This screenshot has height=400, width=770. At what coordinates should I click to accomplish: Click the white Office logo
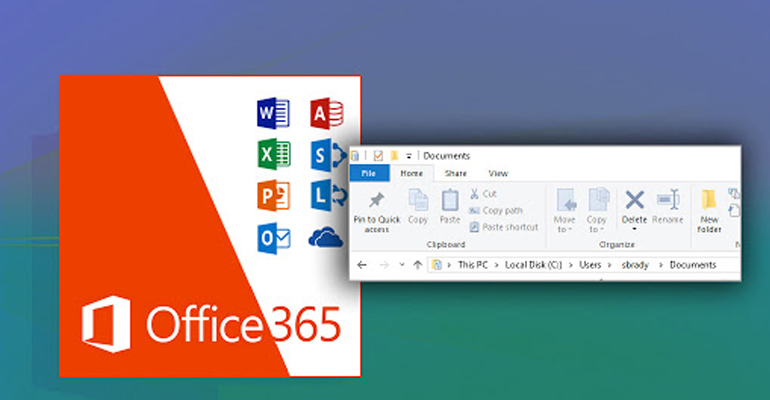(107, 324)
